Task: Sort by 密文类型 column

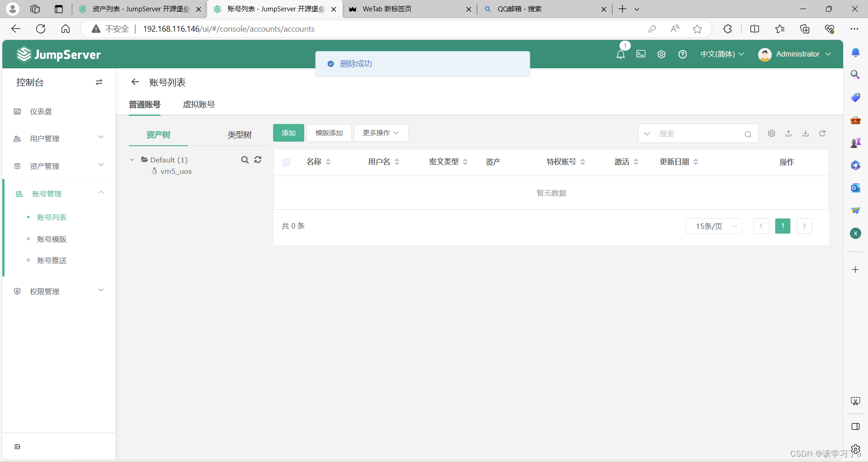Action: (465, 162)
